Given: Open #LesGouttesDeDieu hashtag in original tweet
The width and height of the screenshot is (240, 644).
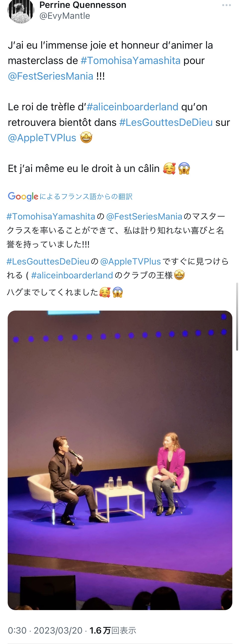Looking at the screenshot, I should click(x=166, y=122).
